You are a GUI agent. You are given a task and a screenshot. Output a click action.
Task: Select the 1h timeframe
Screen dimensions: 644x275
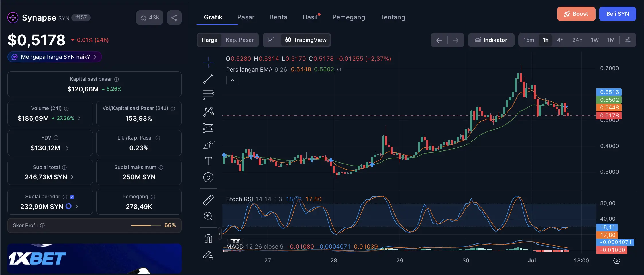[546, 40]
